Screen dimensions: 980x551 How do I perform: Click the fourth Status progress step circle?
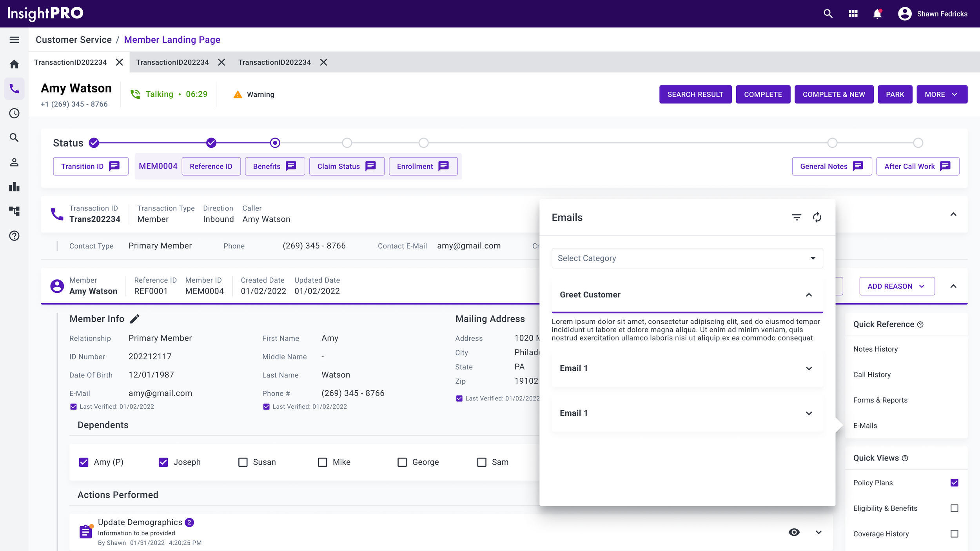(x=347, y=143)
